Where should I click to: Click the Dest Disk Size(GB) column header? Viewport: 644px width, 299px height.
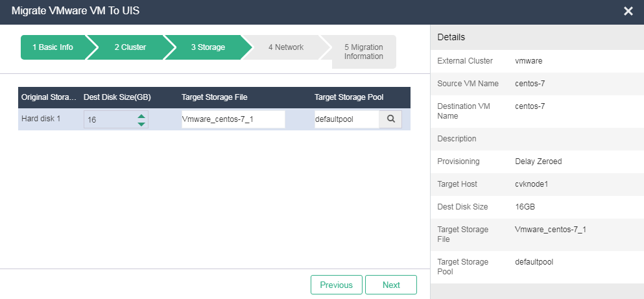117,97
